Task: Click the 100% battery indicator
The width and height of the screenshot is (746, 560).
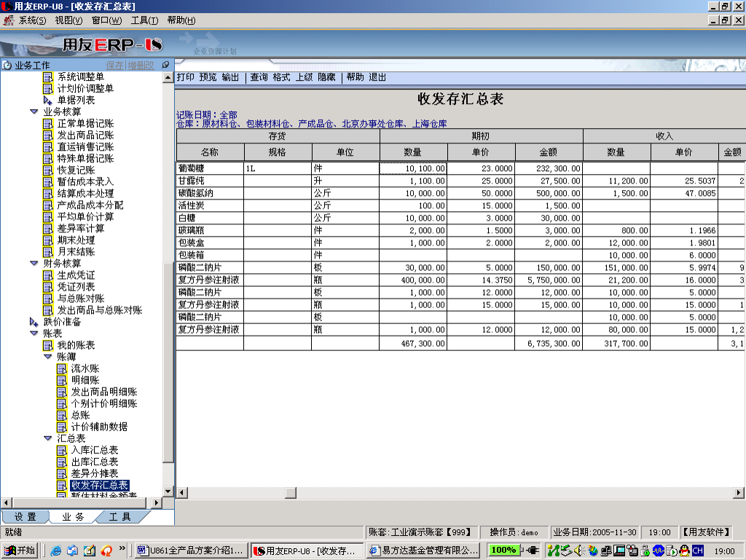Action: pos(504,550)
